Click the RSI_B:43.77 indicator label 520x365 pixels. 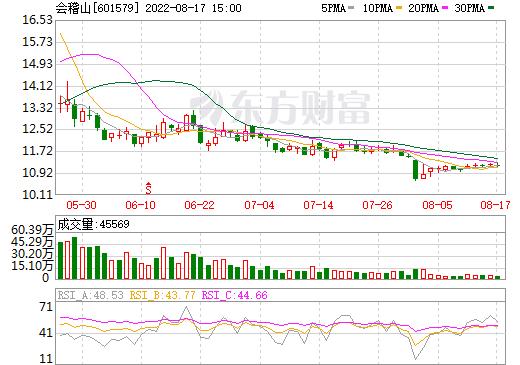162,295
